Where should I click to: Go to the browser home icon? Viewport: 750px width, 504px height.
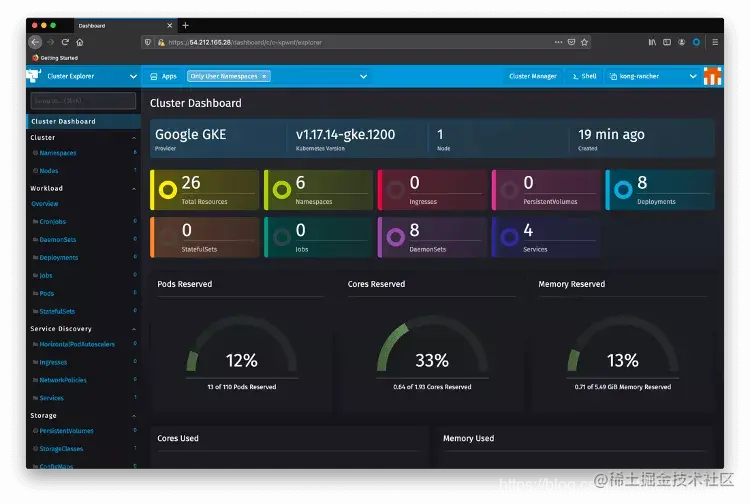click(x=80, y=42)
